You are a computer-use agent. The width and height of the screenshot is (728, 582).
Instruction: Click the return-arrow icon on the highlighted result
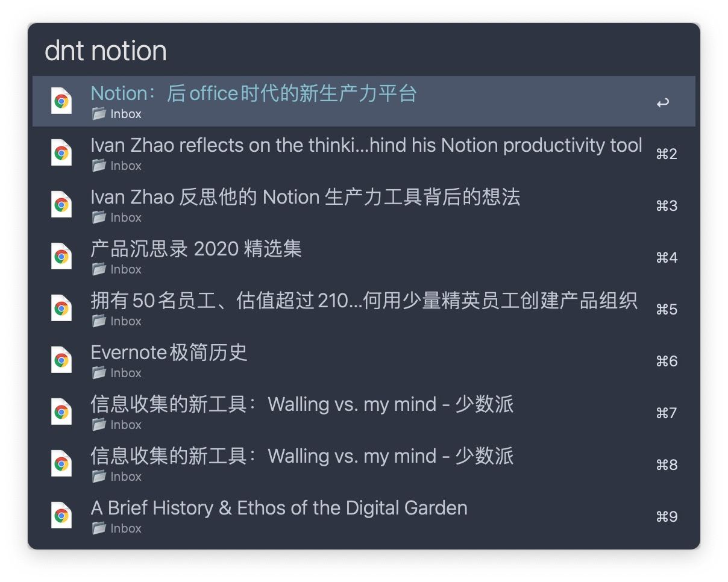click(x=663, y=103)
